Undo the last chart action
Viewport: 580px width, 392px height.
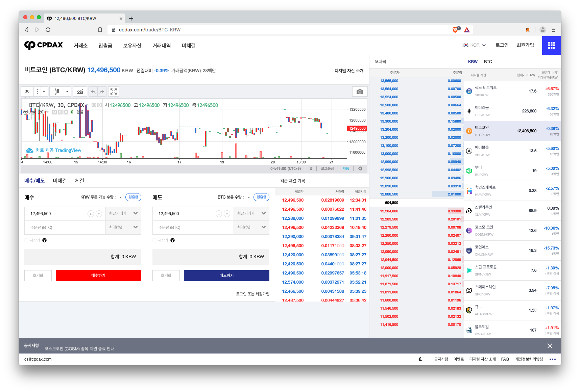pos(93,92)
